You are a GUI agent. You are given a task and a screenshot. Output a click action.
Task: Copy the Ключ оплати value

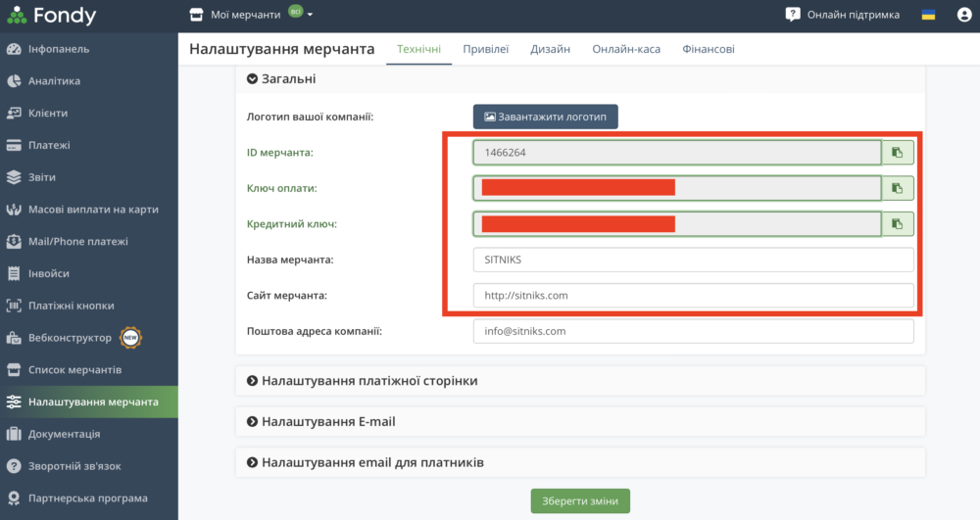(x=898, y=188)
